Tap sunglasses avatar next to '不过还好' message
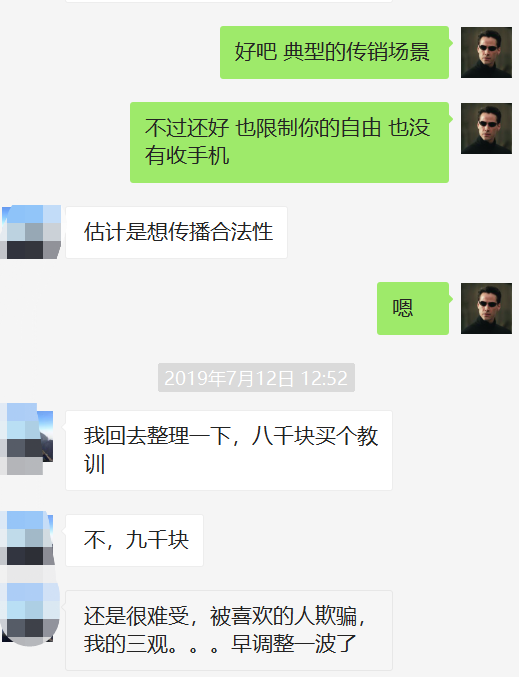 486,128
